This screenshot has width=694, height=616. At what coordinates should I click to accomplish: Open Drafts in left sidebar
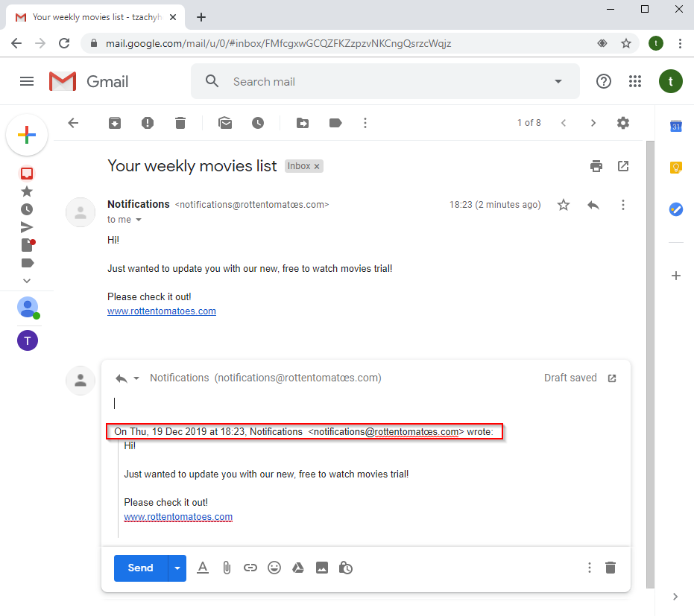point(28,244)
